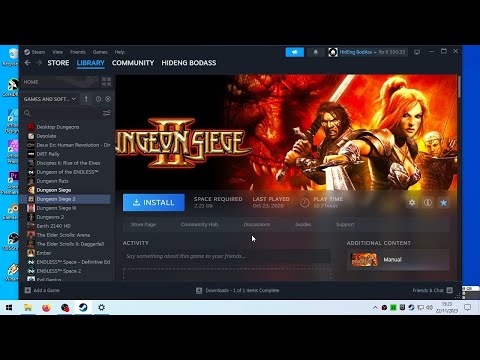Open the Guides link
This screenshot has height=360, width=480.
303,224
